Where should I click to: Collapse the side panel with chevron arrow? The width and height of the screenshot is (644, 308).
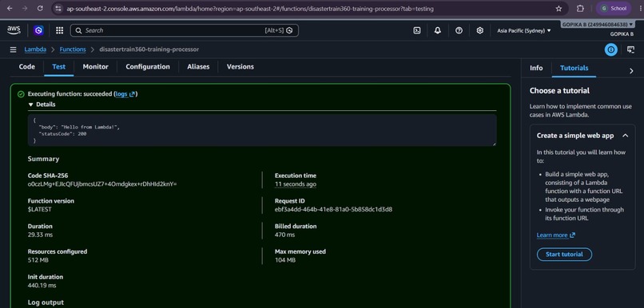coord(632,70)
